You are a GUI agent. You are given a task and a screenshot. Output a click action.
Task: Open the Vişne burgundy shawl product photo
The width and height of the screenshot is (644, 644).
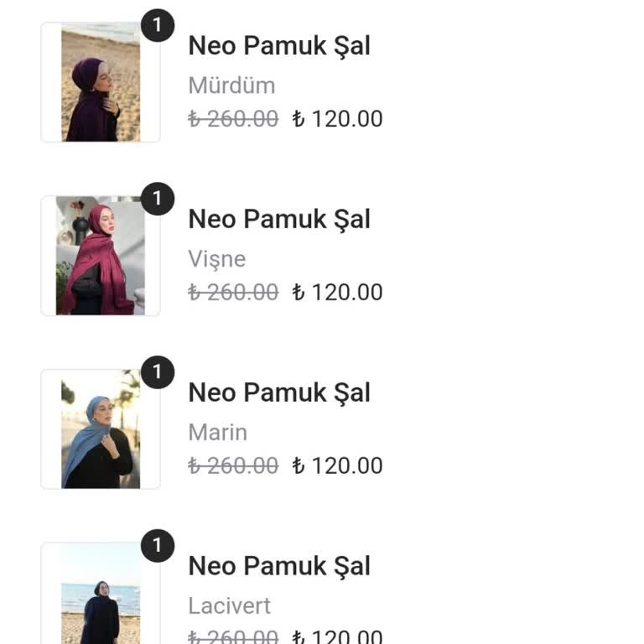click(x=101, y=256)
